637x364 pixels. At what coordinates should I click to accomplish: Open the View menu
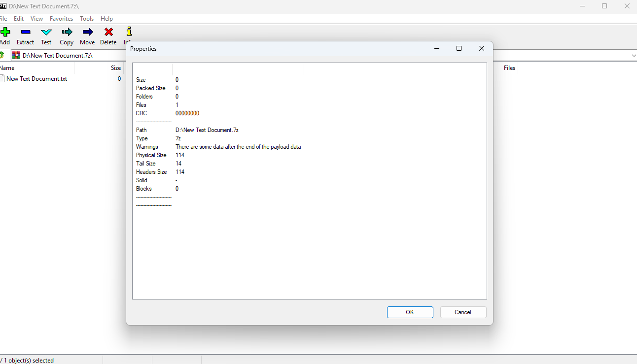coord(36,19)
